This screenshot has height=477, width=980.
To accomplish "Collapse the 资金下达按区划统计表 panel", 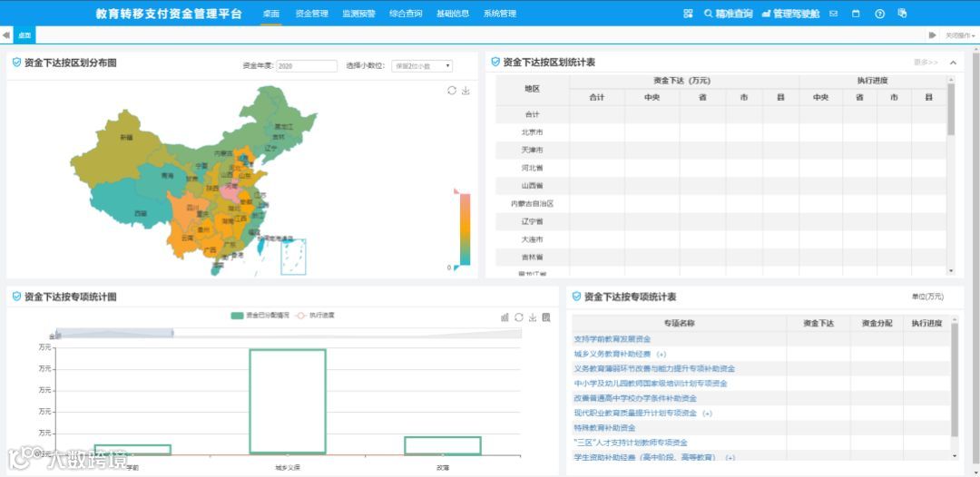I will pyautogui.click(x=953, y=63).
